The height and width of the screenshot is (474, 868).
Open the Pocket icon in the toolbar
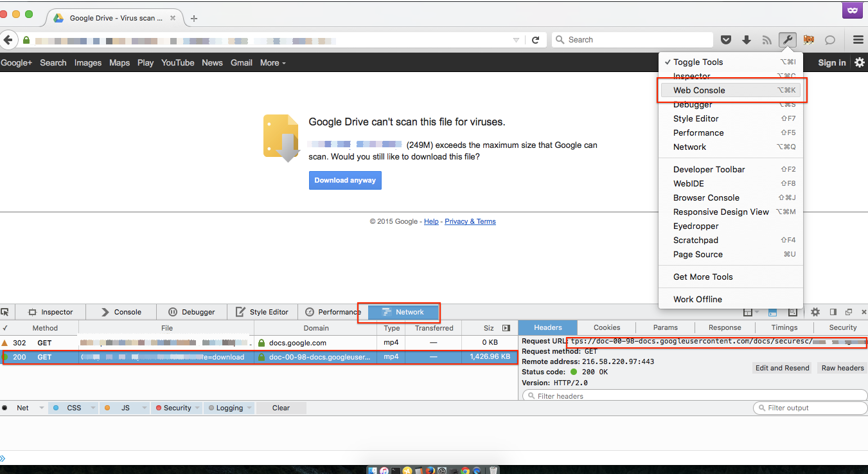pyautogui.click(x=726, y=40)
